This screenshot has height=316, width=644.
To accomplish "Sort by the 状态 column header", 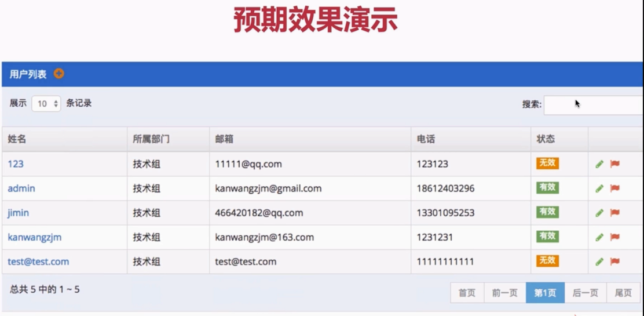I will (x=559, y=139).
